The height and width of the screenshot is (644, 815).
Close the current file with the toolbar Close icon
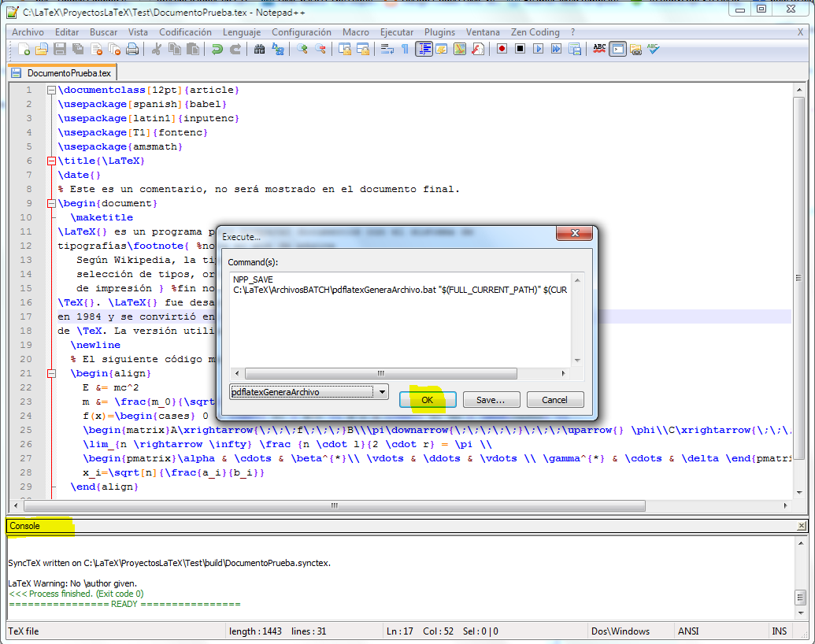(x=97, y=50)
